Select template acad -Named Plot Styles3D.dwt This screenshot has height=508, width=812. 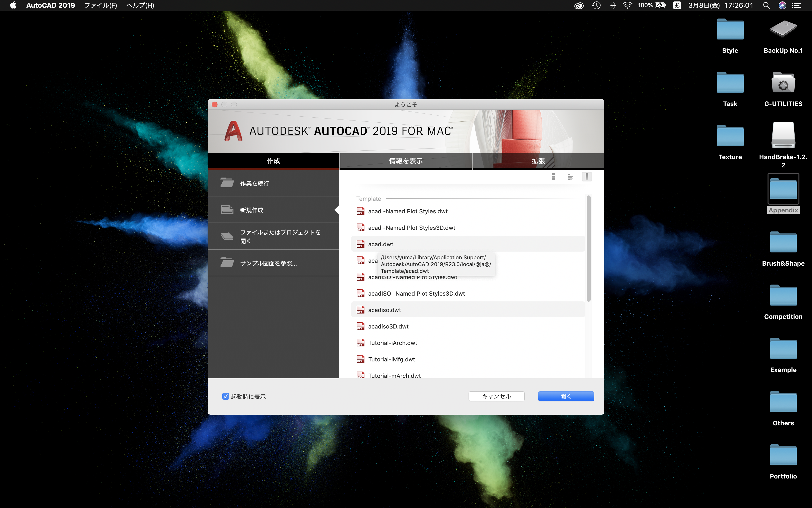pyautogui.click(x=468, y=228)
